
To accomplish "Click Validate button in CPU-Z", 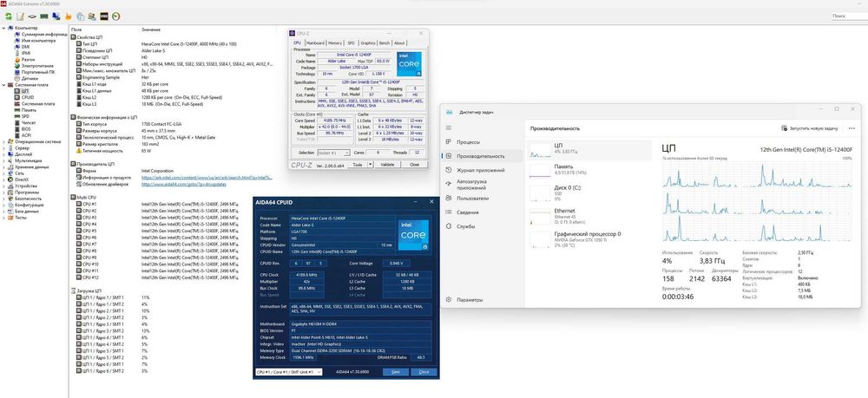I will pyautogui.click(x=388, y=164).
